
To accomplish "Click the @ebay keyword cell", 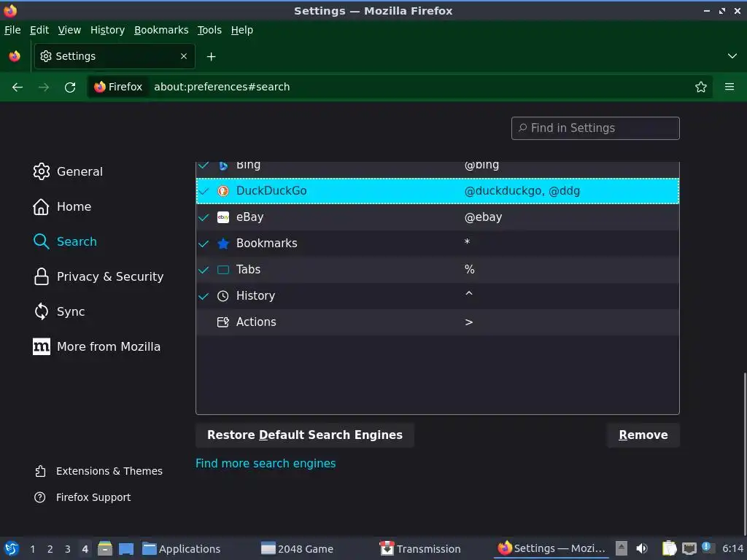I will click(x=483, y=217).
